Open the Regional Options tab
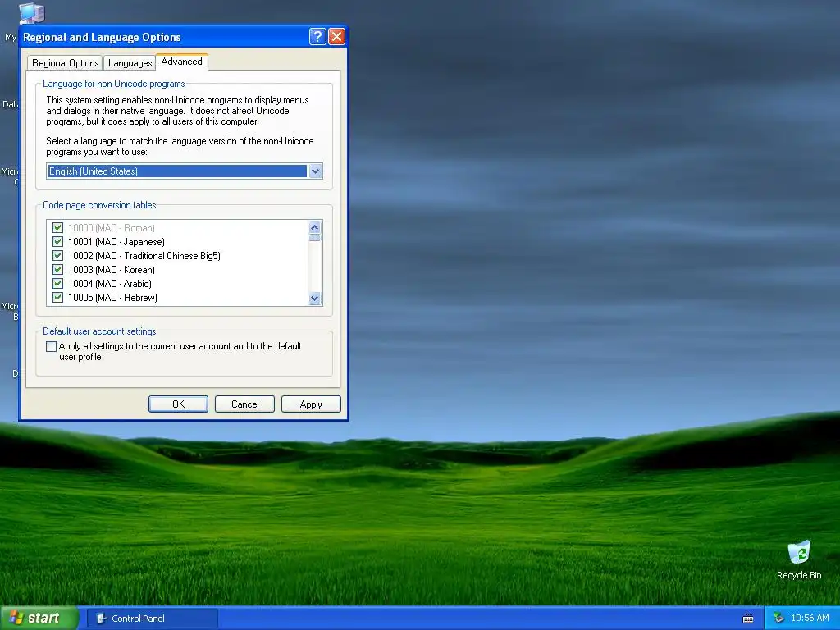The image size is (840, 630). (66, 62)
